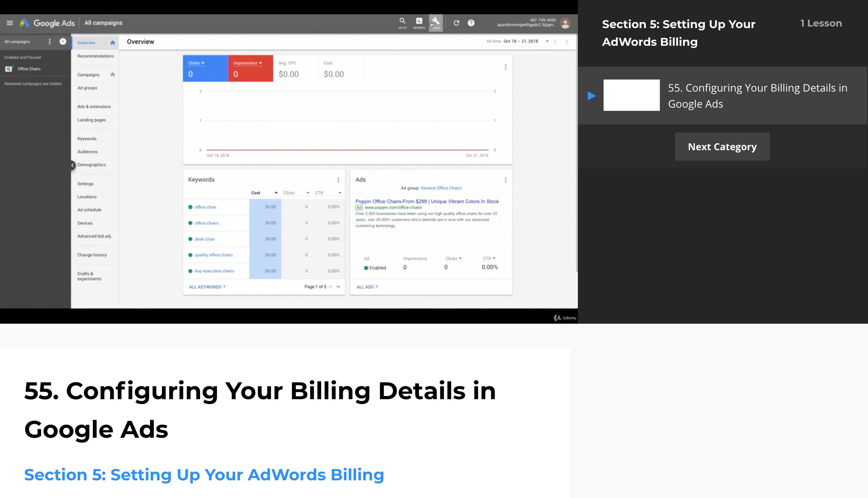Viewport: 868px width, 498px height.
Task: Open the hamburger menu in Google Ads
Action: [x=10, y=23]
